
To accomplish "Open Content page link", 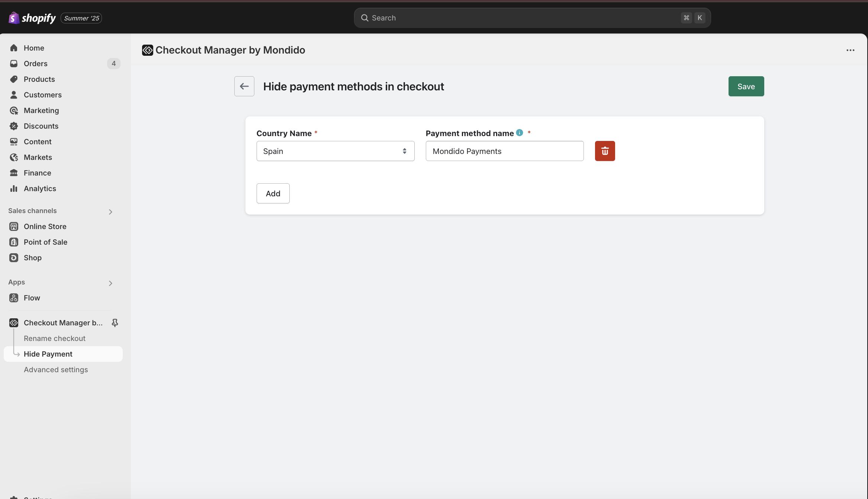I will (x=38, y=142).
